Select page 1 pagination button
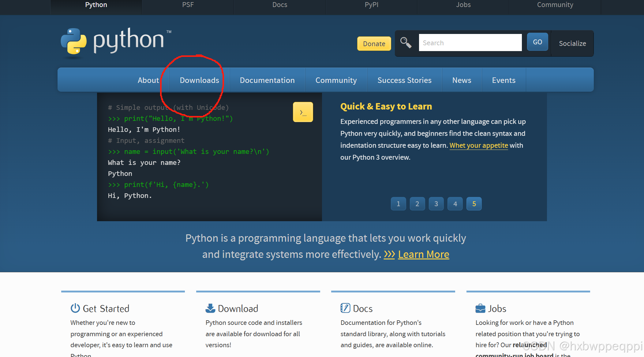The image size is (644, 357). coord(398,203)
